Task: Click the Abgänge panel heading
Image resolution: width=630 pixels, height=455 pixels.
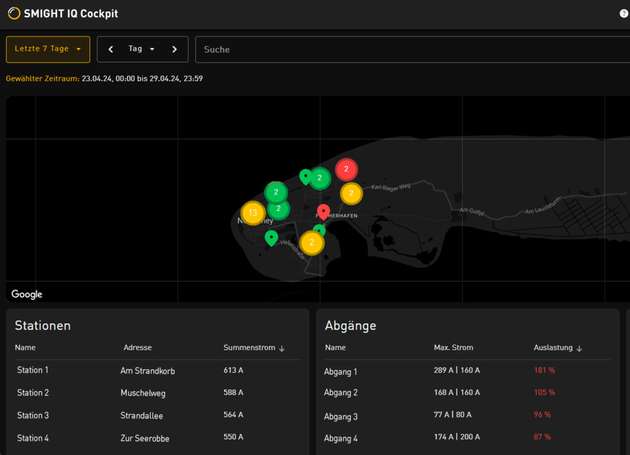Action: click(x=350, y=326)
